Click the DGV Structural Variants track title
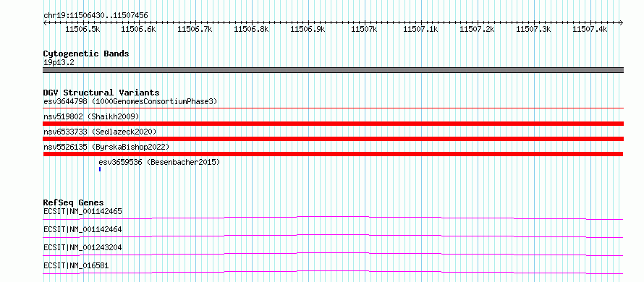644x282 pixels. pyautogui.click(x=101, y=93)
